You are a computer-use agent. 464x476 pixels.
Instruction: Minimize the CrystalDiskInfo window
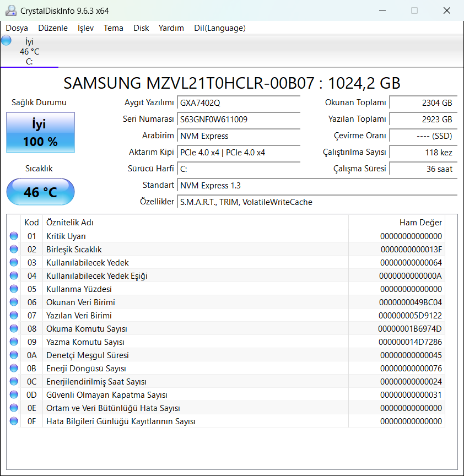(x=382, y=10)
